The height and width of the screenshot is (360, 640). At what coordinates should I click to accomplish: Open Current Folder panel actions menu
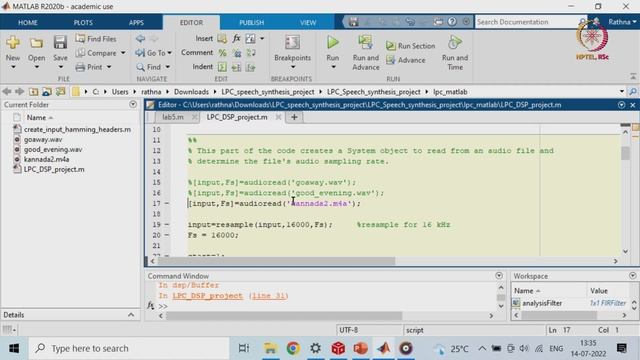point(133,104)
